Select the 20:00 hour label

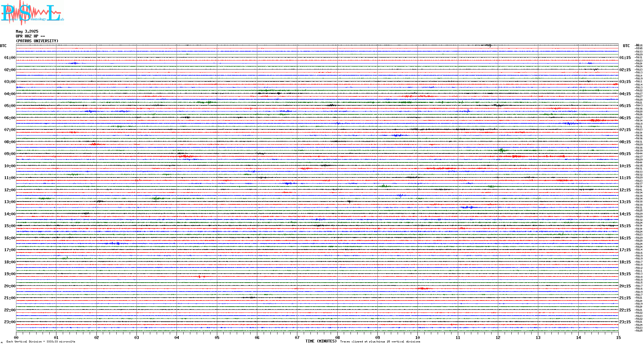pos(10,286)
